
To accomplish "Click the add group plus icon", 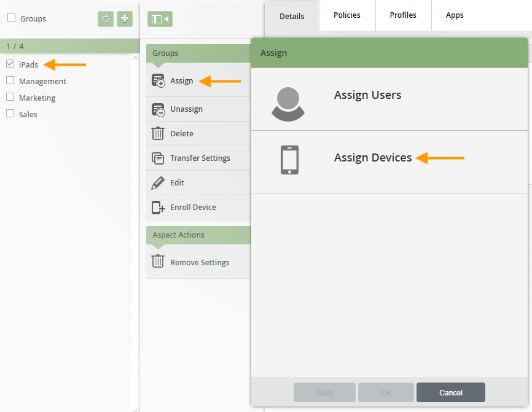I will [125, 18].
